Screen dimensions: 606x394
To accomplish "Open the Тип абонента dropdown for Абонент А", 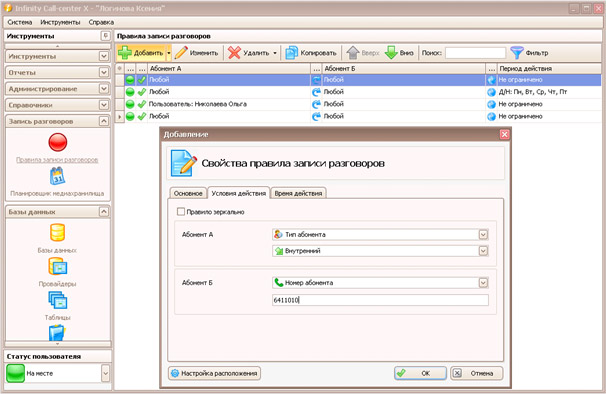I will tap(483, 235).
